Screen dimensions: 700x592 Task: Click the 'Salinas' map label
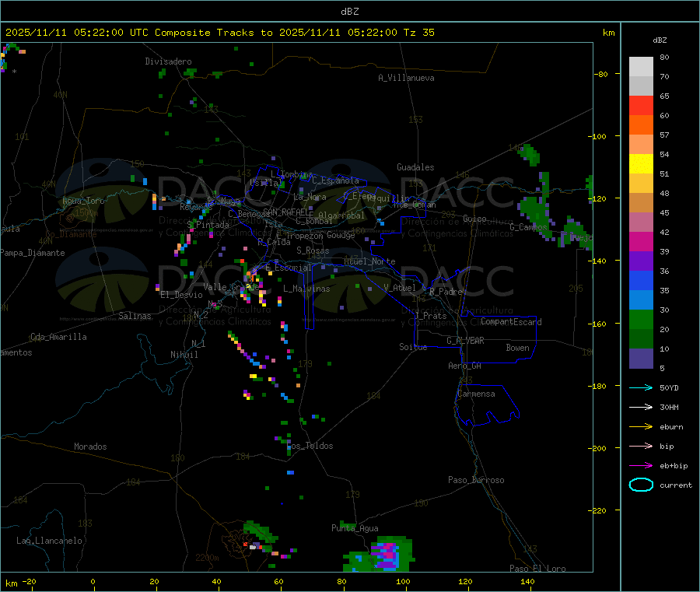135,316
